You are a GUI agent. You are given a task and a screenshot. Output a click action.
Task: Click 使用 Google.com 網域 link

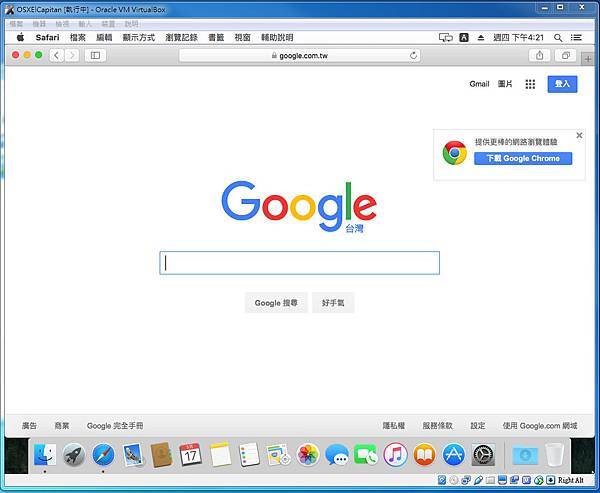(x=540, y=426)
